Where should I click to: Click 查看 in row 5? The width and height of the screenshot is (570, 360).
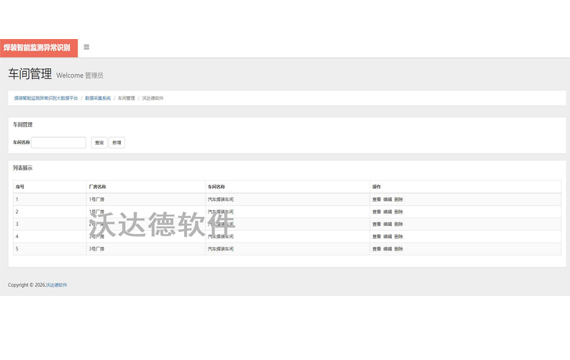[x=377, y=249]
